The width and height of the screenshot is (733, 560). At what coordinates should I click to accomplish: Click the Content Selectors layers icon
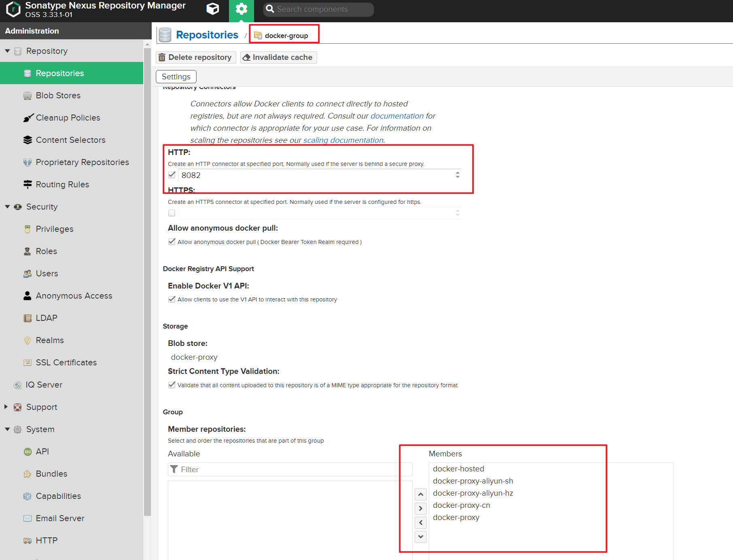tap(28, 140)
